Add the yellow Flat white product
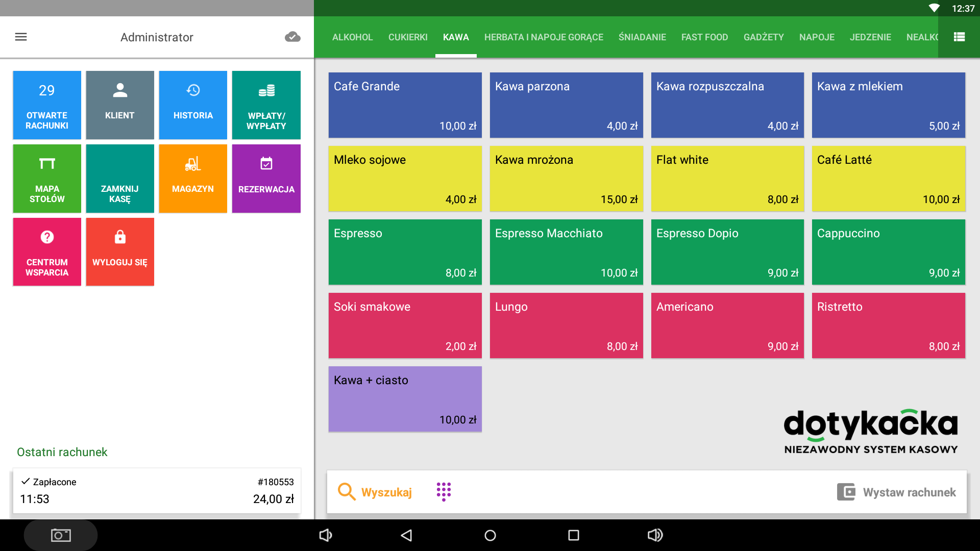980x551 pixels. 727,179
